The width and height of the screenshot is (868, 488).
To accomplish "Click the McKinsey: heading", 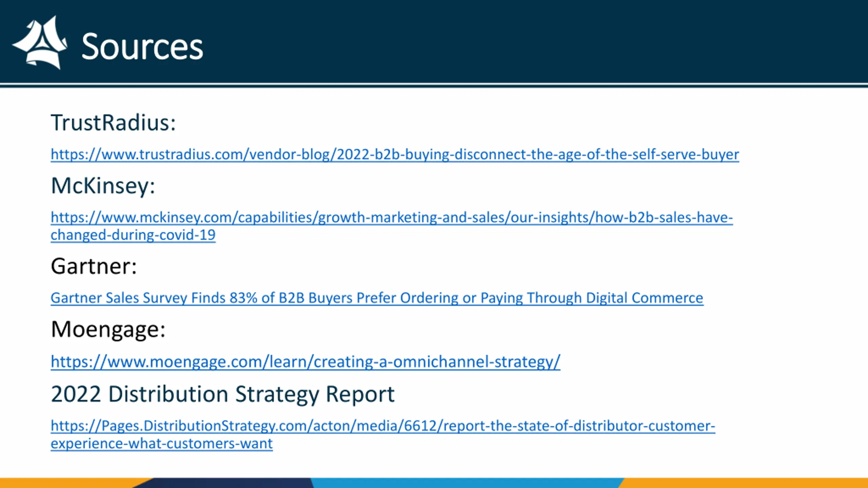I will point(103,186).
